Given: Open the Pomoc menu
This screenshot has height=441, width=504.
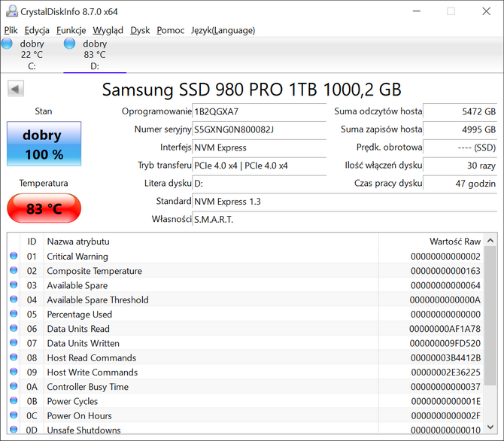Looking at the screenshot, I should point(170,30).
